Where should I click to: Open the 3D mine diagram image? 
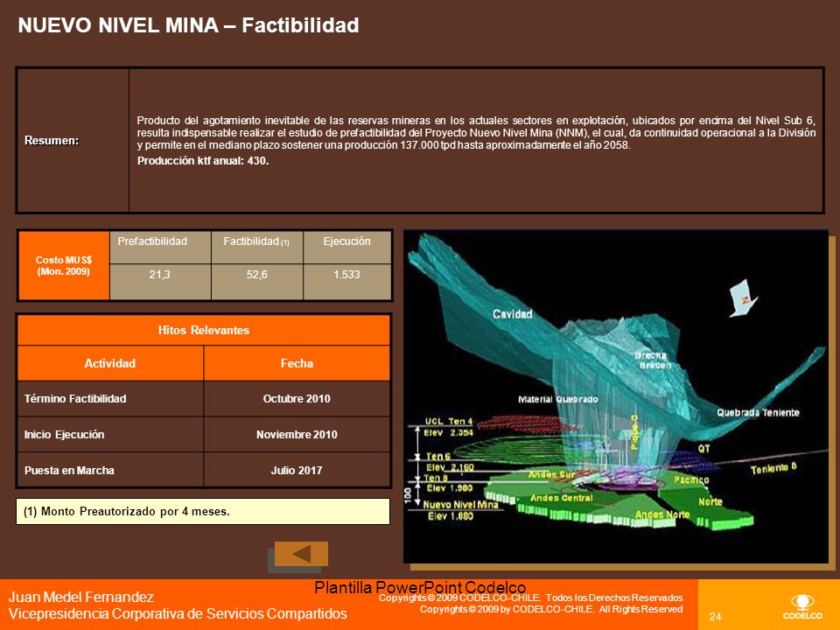[x=615, y=396]
